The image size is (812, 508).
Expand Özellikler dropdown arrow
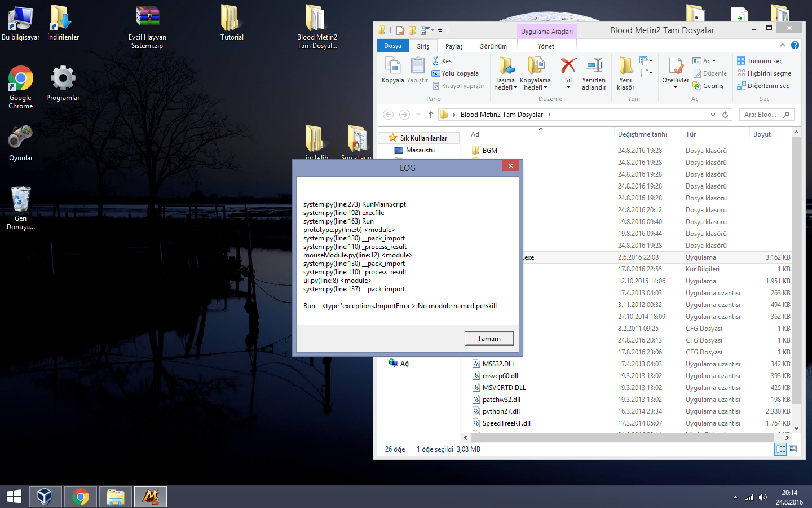click(x=675, y=87)
